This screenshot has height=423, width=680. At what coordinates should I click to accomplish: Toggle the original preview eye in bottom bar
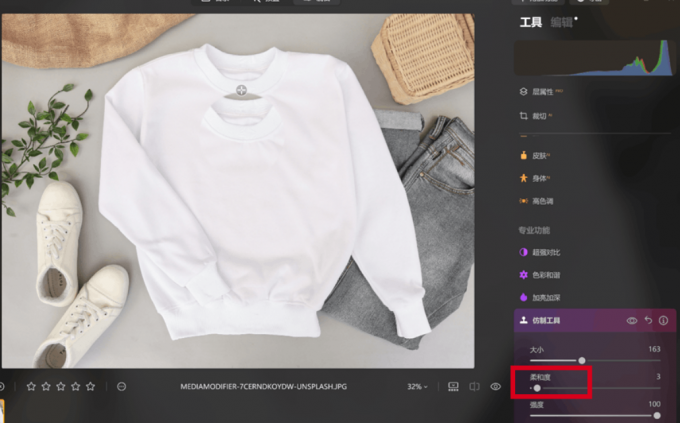tap(496, 387)
